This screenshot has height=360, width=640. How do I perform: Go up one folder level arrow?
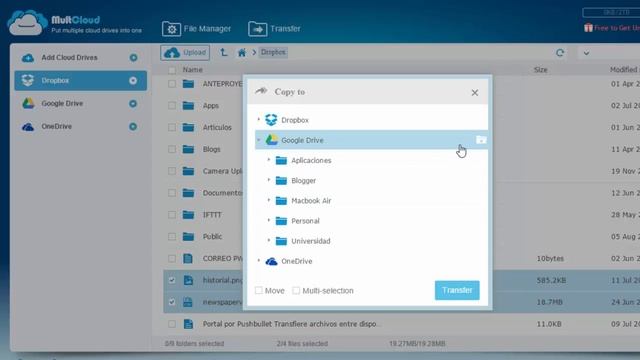223,52
